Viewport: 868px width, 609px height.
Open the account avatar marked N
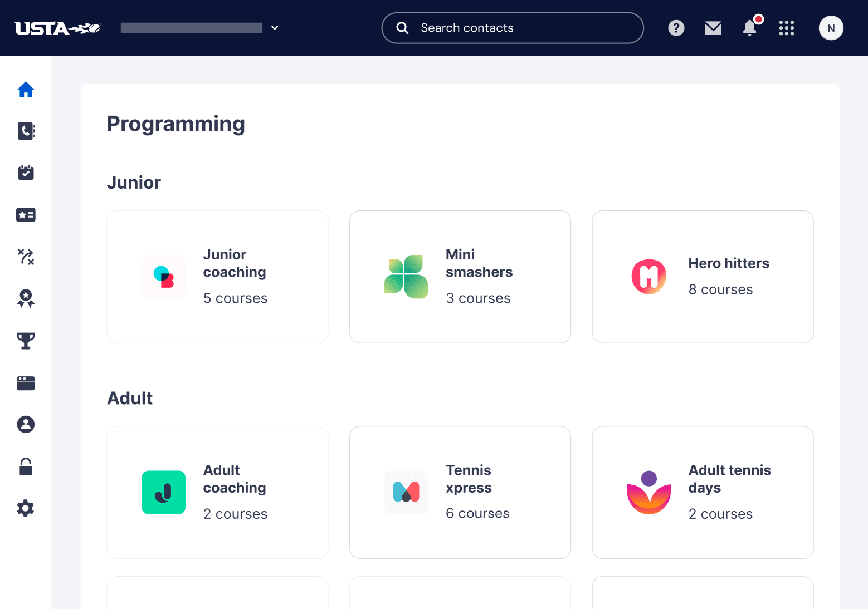point(831,28)
